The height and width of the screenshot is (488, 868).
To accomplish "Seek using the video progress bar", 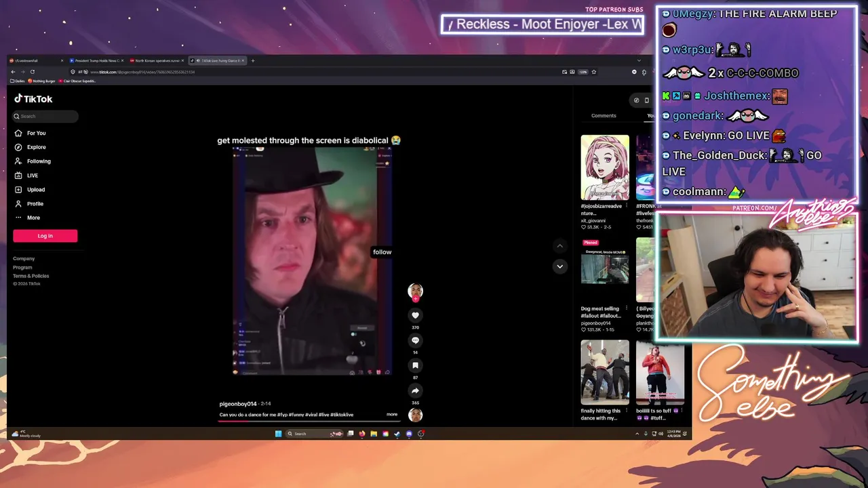I will click(x=309, y=421).
